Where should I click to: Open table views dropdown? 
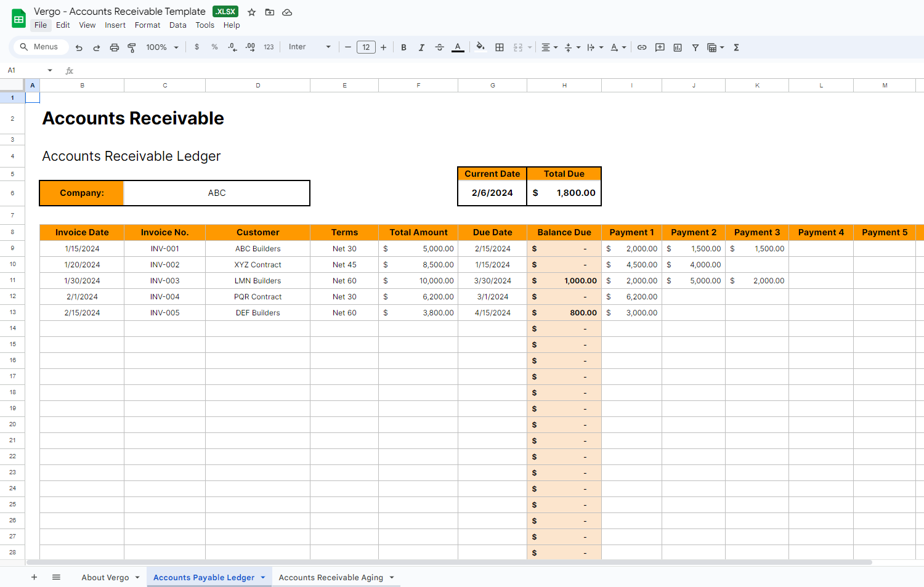point(715,47)
